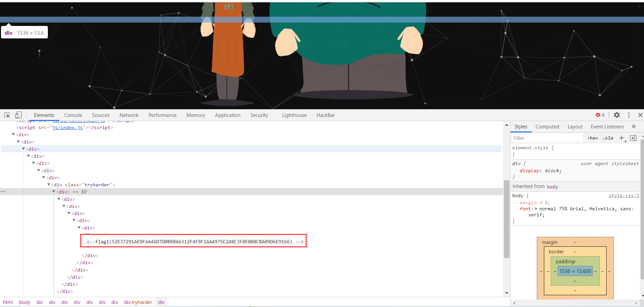
Task: Collapse the div class tryharder node
Action: point(49,185)
